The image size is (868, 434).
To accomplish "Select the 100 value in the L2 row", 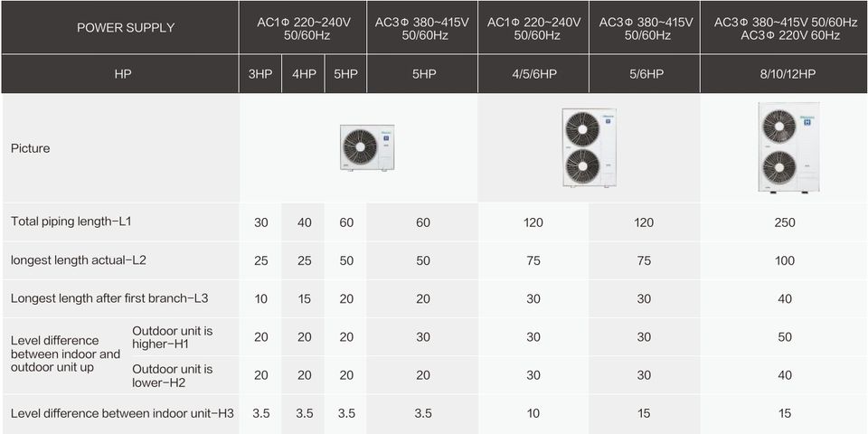I will [x=785, y=261].
